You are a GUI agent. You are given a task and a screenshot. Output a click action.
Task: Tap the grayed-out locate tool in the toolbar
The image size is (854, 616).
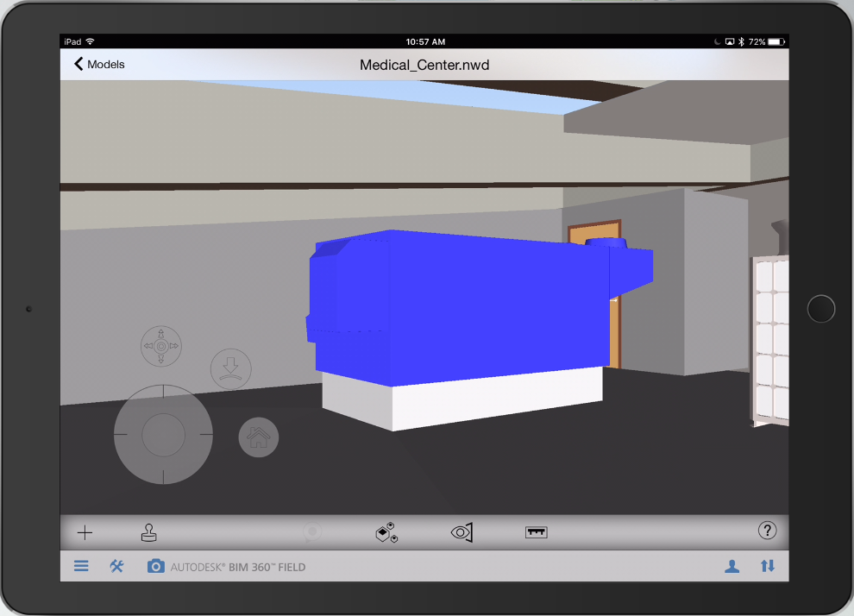(x=311, y=532)
